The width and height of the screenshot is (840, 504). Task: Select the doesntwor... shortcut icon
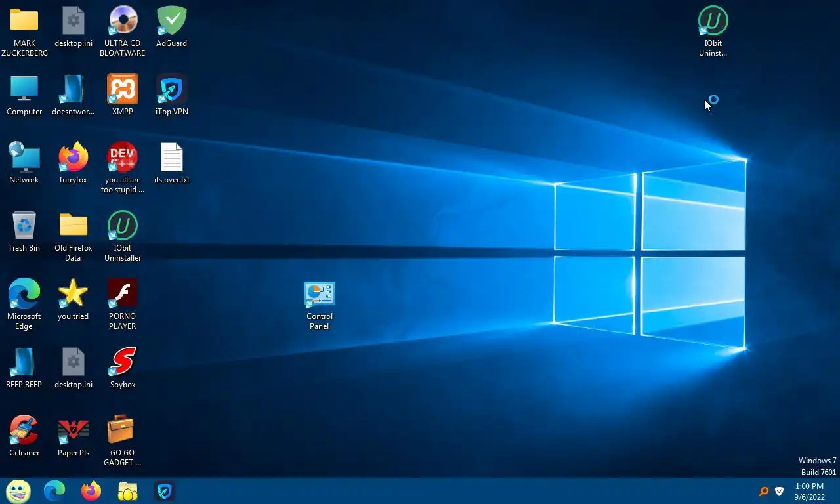click(x=73, y=89)
